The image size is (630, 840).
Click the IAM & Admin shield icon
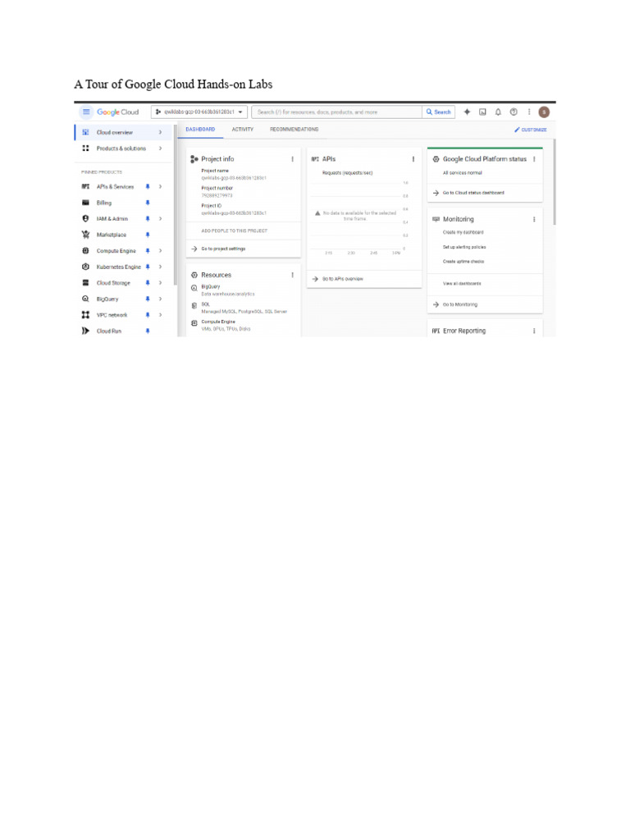click(x=85, y=218)
